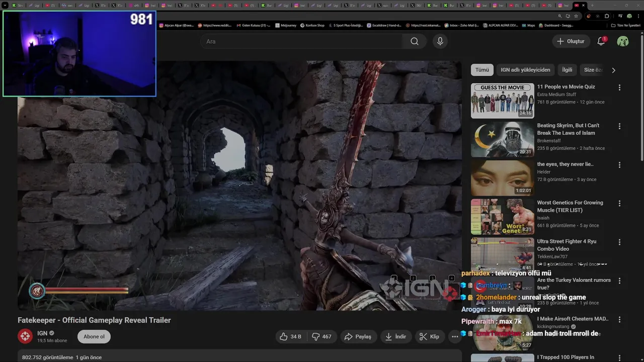The image size is (644, 362).
Task: Click the Extra Medium Stuff channel name
Action: (x=556, y=95)
